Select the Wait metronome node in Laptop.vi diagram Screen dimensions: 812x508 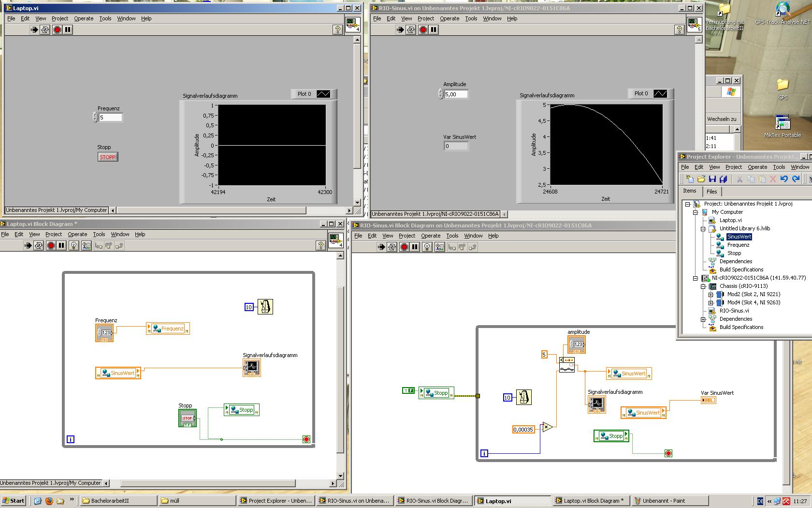pos(265,307)
